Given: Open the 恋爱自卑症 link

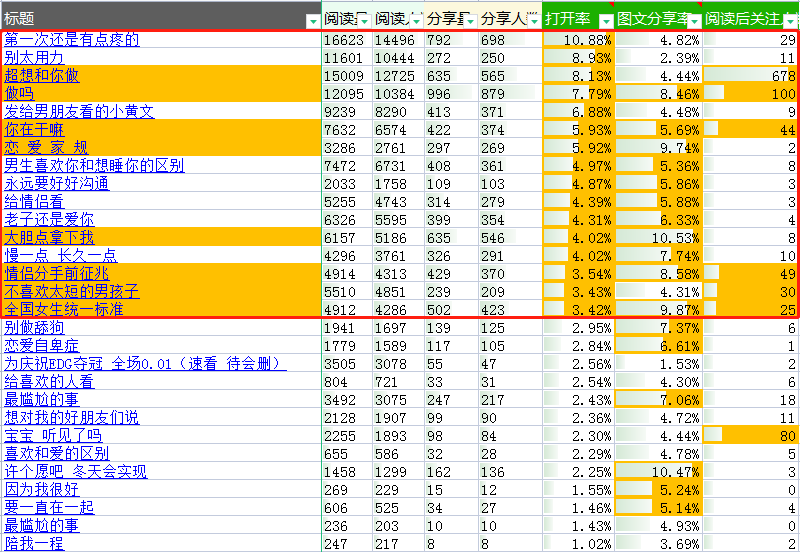Looking at the screenshot, I should [42, 345].
